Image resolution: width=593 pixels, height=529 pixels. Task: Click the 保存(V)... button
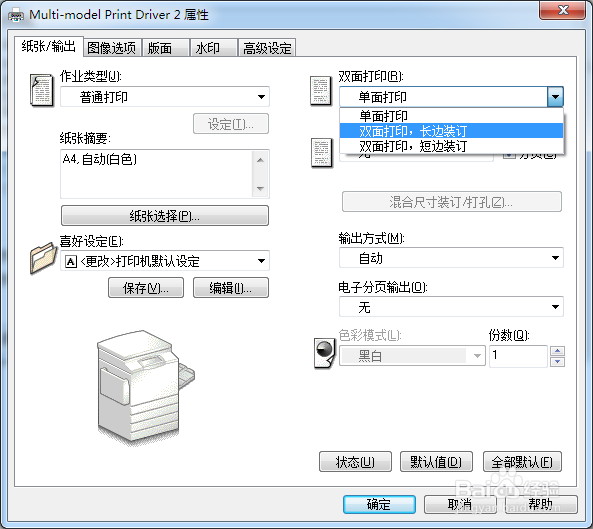(146, 288)
